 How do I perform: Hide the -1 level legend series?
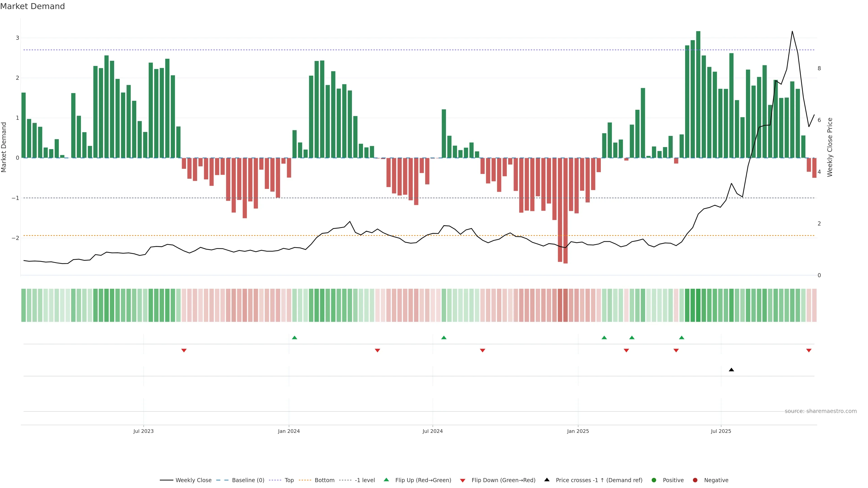pyautogui.click(x=365, y=480)
